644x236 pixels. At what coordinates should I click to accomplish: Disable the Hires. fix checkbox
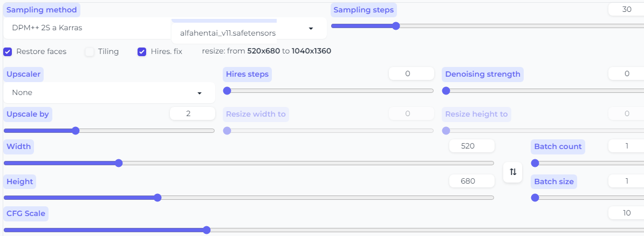tap(142, 52)
